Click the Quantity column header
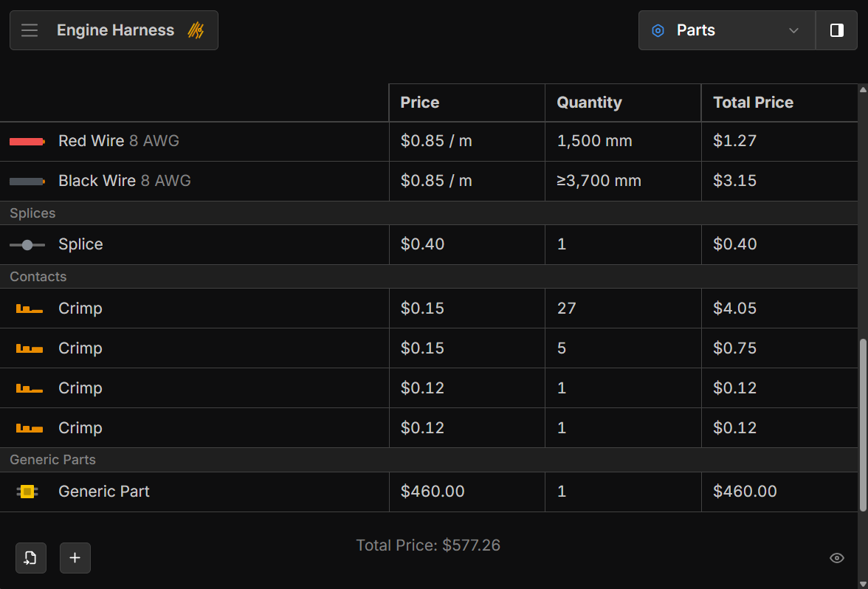Image resolution: width=868 pixels, height=589 pixels. pyautogui.click(x=589, y=103)
